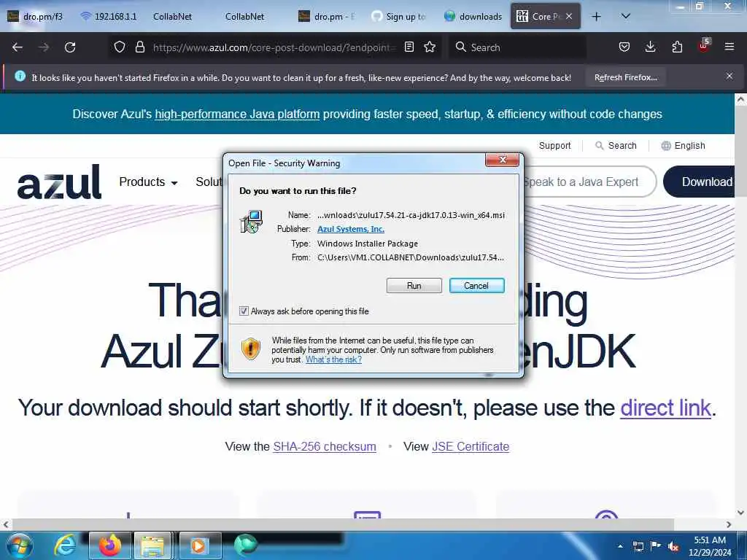Expand the Products dropdown menu
The width and height of the screenshot is (747, 560).
pyautogui.click(x=148, y=182)
